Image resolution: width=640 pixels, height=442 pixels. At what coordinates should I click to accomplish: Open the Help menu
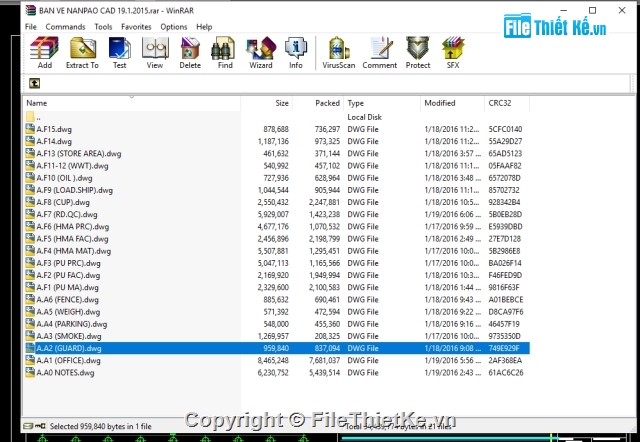point(204,27)
